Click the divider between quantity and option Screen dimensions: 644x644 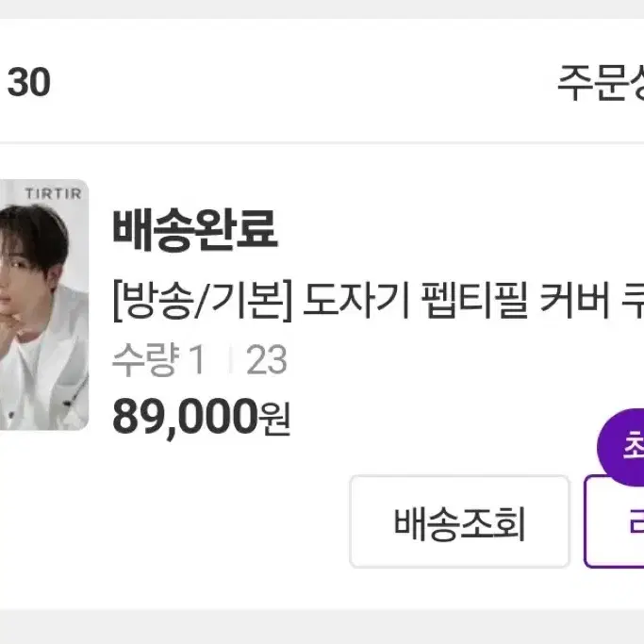tap(230, 360)
